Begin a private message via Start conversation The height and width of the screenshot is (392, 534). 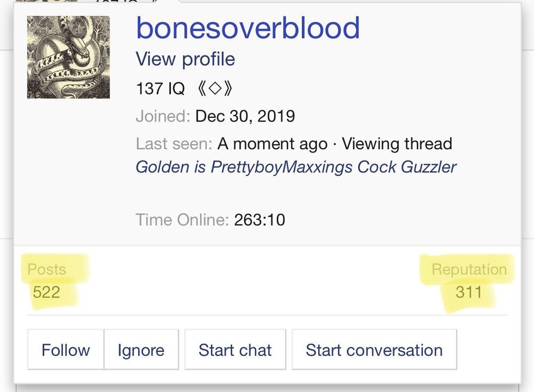[374, 349]
